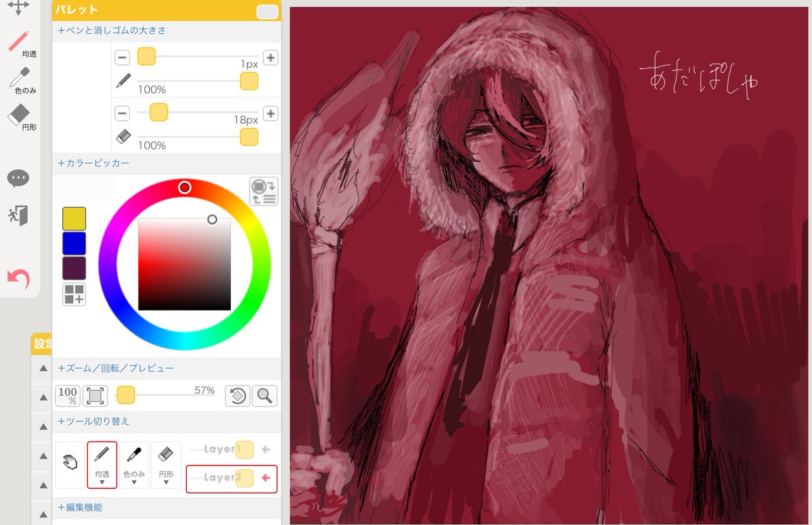Collapse the +ペンと消しゴムの大きさ section

(112, 30)
